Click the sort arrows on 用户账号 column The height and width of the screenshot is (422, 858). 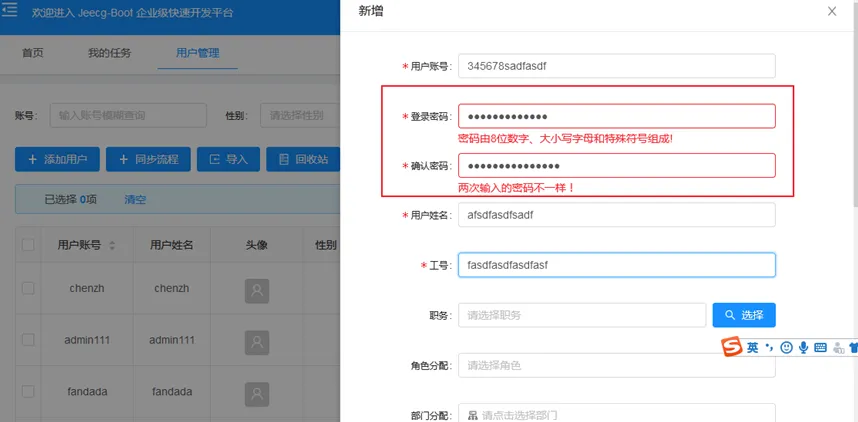(x=112, y=245)
